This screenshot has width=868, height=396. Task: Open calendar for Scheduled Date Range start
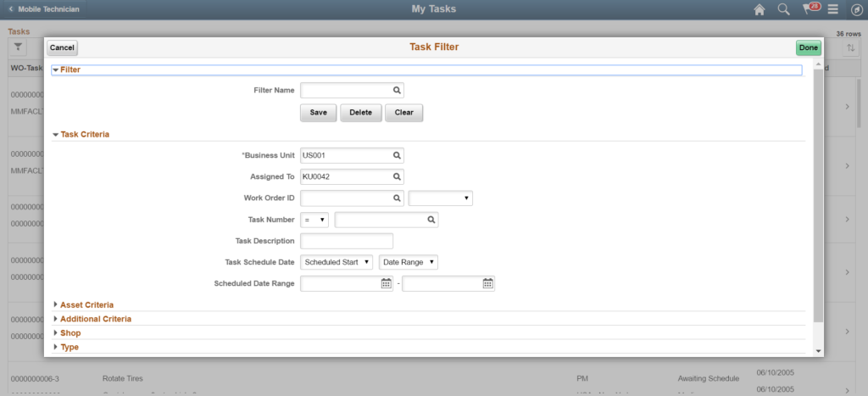[386, 284]
